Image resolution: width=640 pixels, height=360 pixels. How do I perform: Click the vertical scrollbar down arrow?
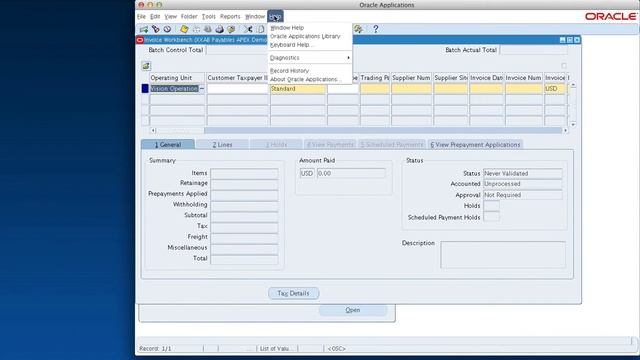[573, 124]
